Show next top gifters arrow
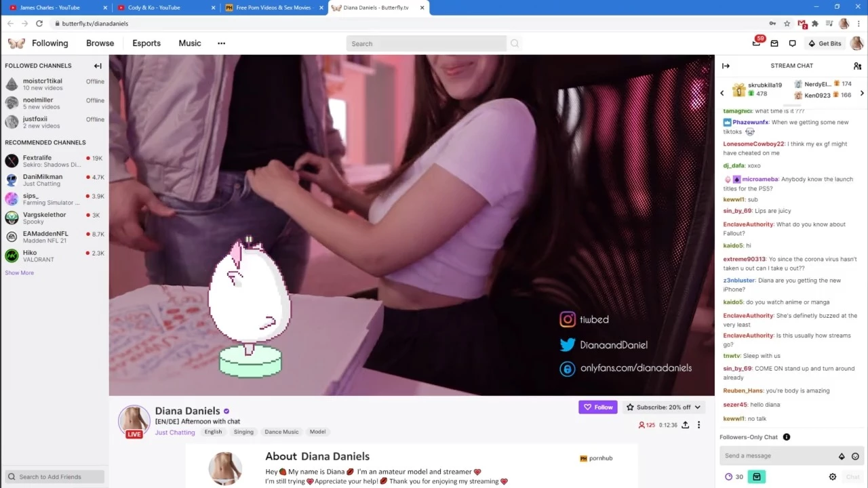Viewport: 868px width, 488px height. click(x=862, y=94)
